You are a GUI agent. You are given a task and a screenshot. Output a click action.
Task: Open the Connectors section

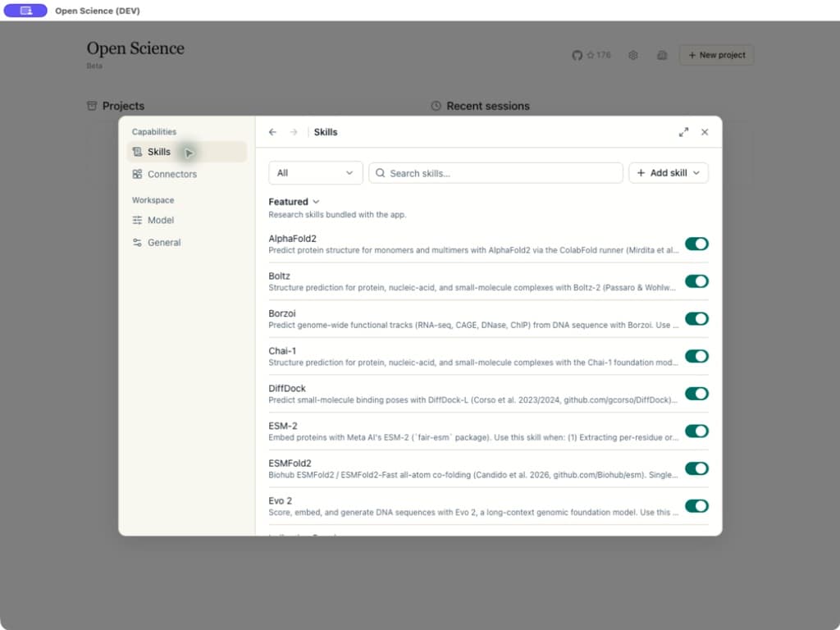pyautogui.click(x=186, y=174)
